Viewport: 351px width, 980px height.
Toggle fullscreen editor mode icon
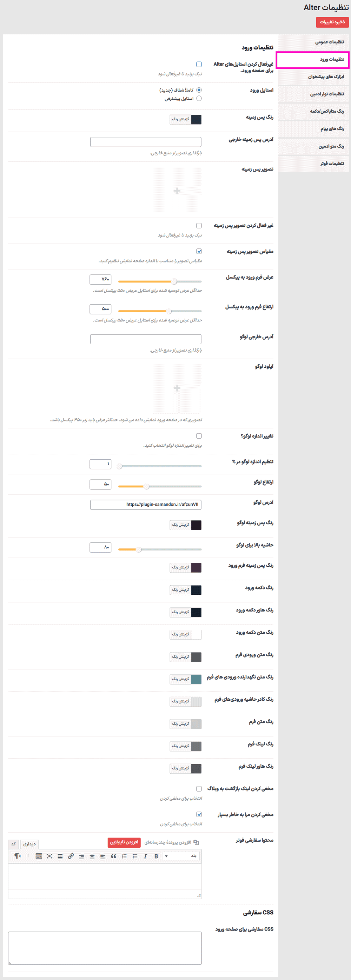(49, 856)
